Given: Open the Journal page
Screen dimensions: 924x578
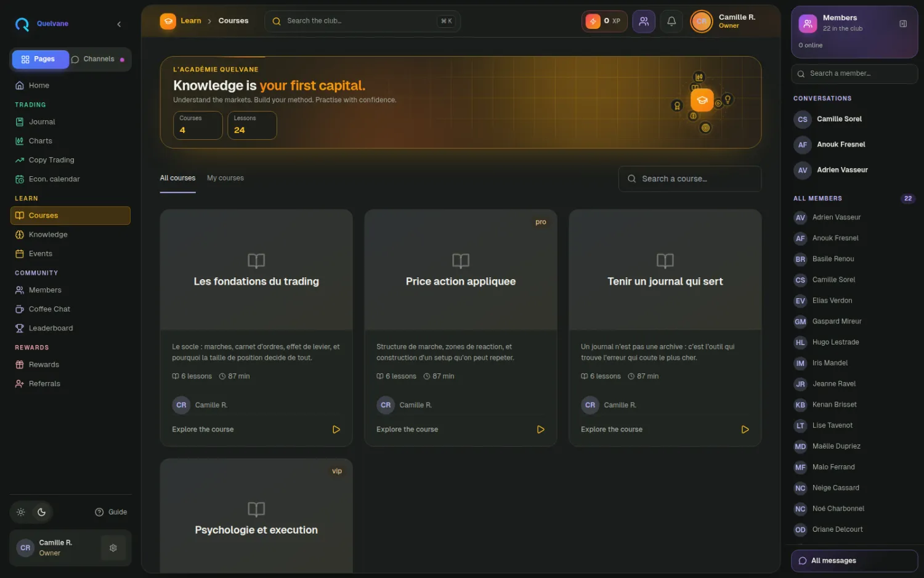Looking at the screenshot, I should click(70, 122).
